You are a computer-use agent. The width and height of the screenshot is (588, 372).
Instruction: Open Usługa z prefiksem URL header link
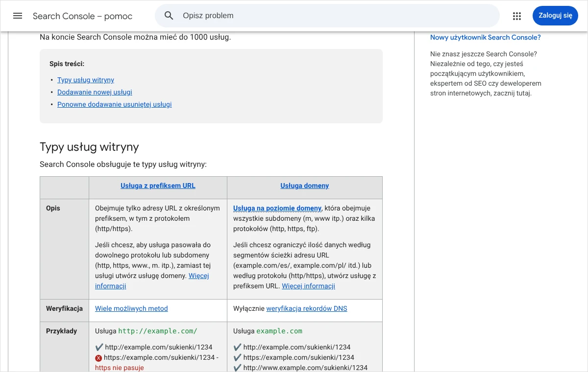click(x=158, y=186)
